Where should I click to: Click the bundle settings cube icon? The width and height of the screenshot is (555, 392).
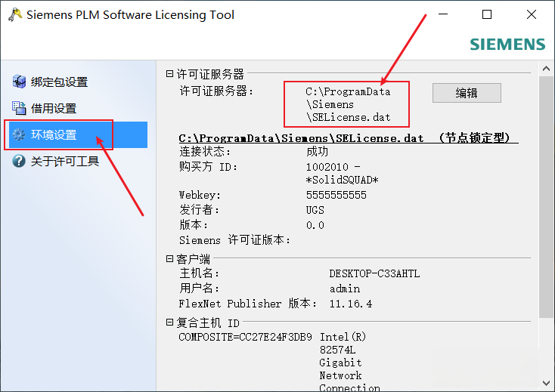point(19,82)
